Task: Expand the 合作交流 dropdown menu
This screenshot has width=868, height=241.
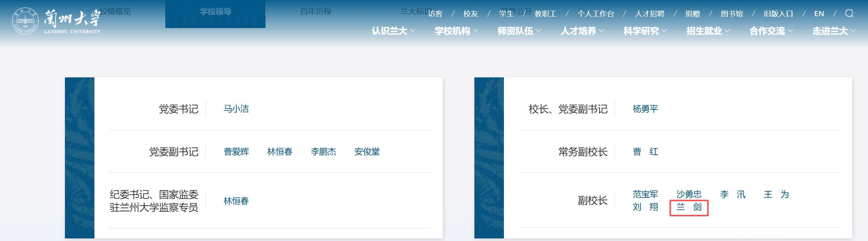Action: 771,31
